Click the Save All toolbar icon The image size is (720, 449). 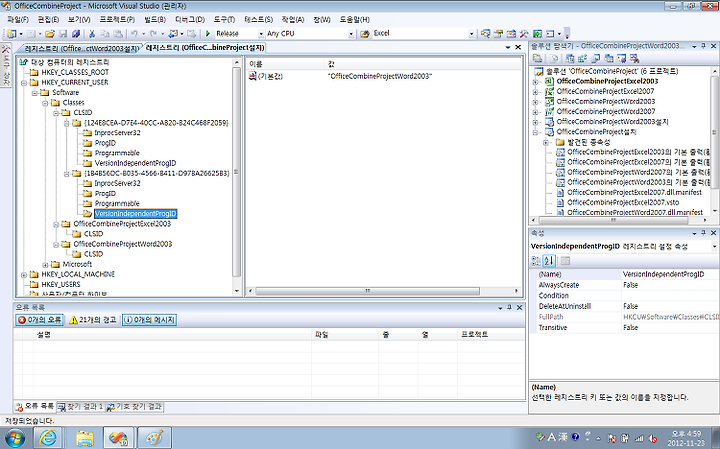tap(76, 34)
